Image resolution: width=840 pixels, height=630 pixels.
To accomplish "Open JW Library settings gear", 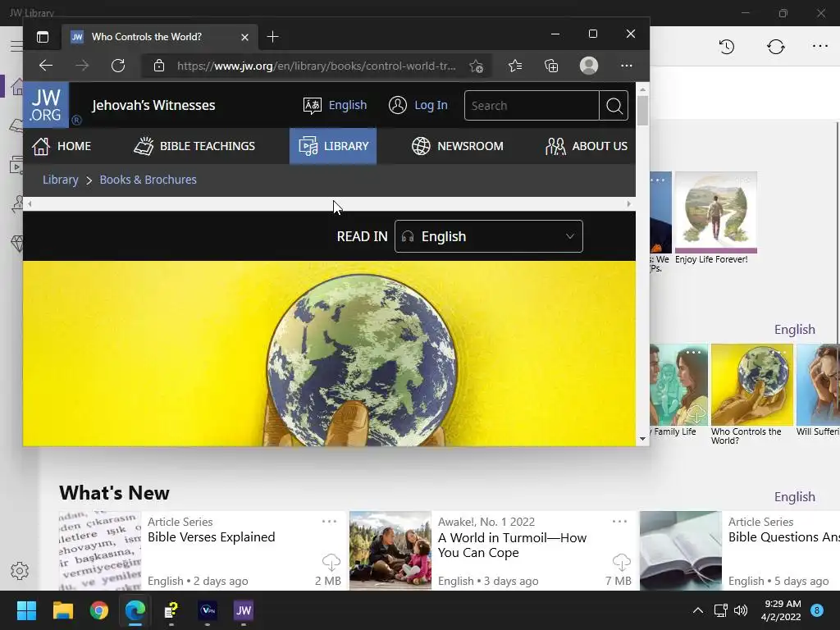I will coord(20,571).
